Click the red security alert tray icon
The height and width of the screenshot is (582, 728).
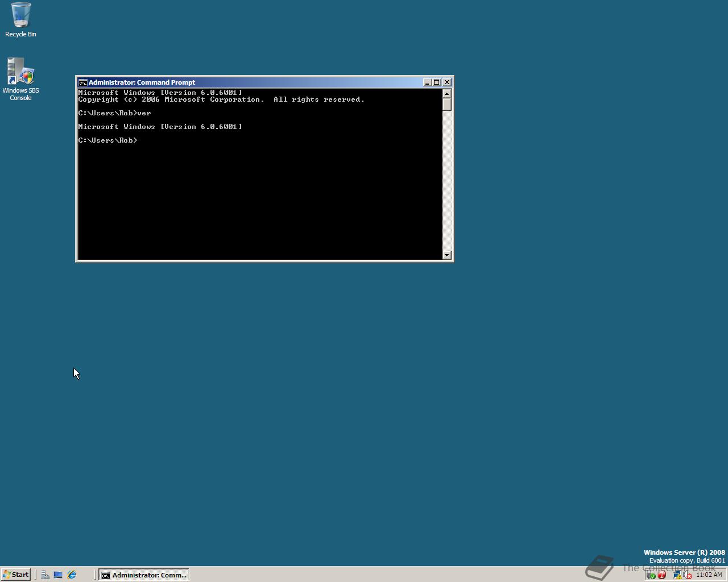pos(662,575)
